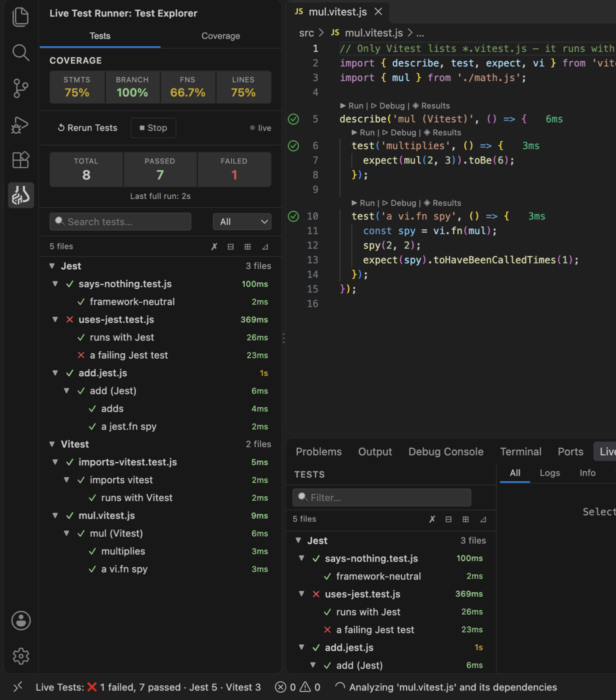The height and width of the screenshot is (700, 616).
Task: Switch to the Logs tab
Action: (549, 473)
